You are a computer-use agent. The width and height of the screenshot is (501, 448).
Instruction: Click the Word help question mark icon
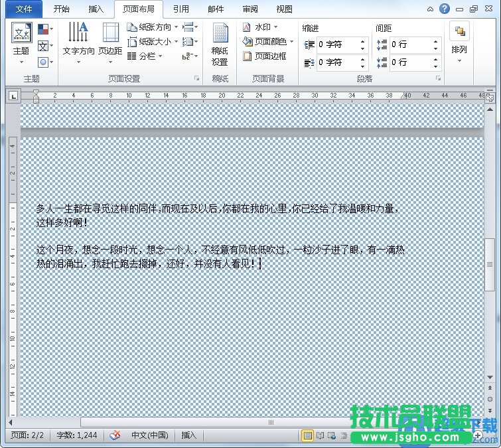click(444, 9)
